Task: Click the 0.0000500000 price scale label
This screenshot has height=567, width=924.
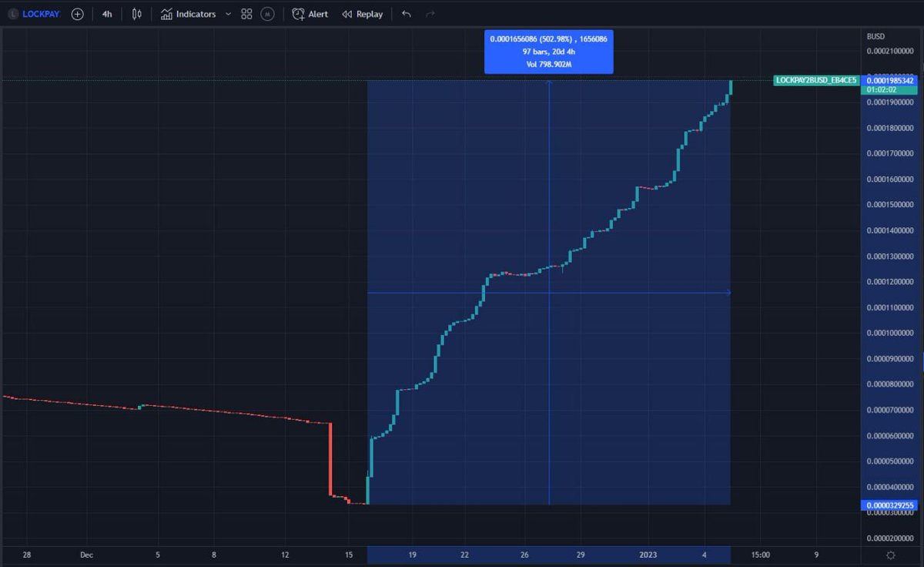Action: click(891, 461)
